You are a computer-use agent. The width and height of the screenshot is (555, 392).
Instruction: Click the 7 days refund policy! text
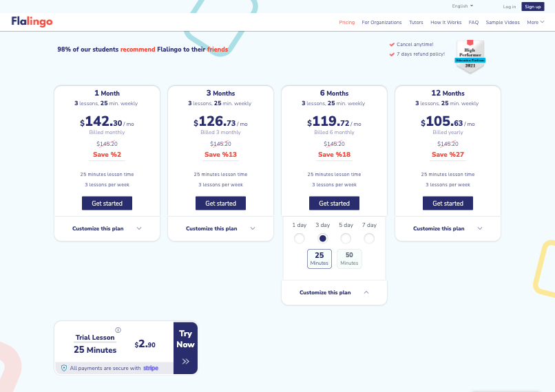421,54
